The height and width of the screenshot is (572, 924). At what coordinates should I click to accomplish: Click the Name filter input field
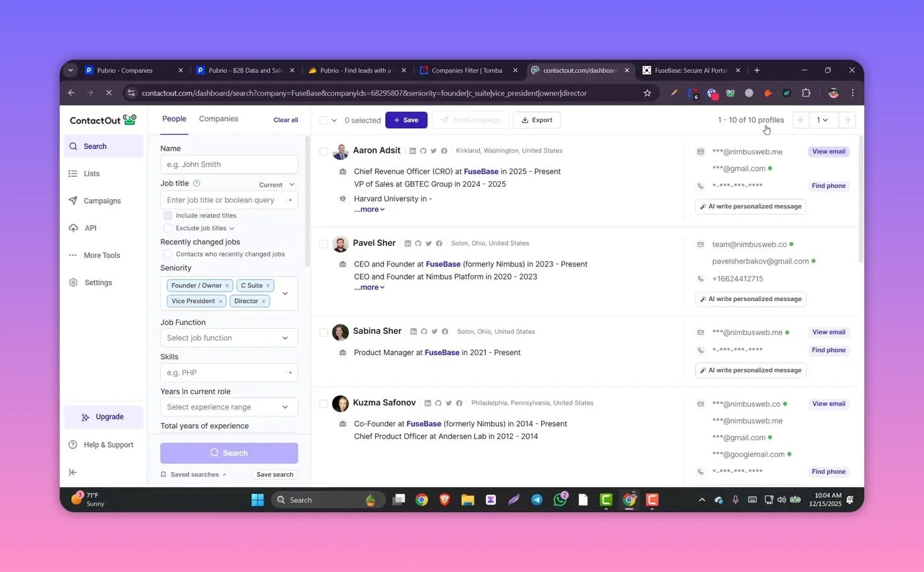(229, 164)
